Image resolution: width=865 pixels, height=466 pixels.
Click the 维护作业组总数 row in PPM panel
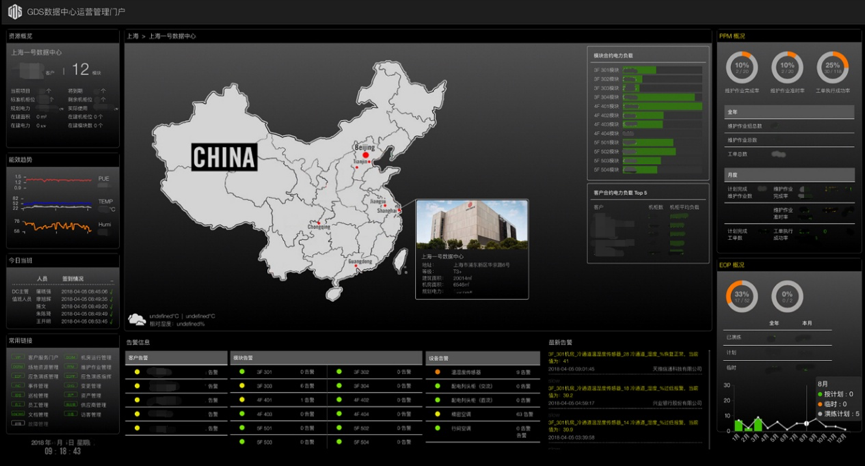[x=789, y=126]
